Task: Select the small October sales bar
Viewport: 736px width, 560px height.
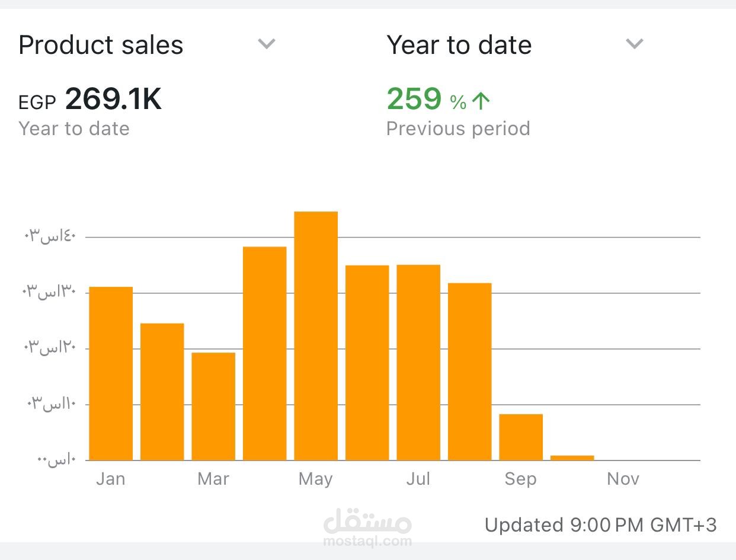Action: 572,457
